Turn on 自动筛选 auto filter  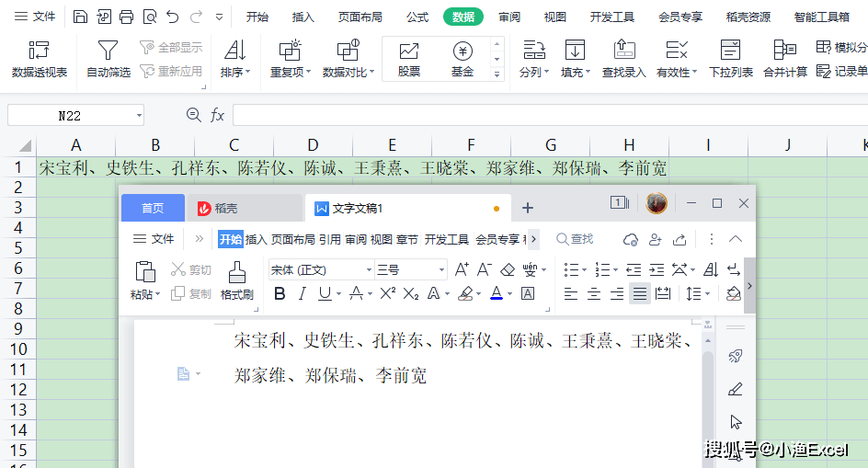(108, 59)
